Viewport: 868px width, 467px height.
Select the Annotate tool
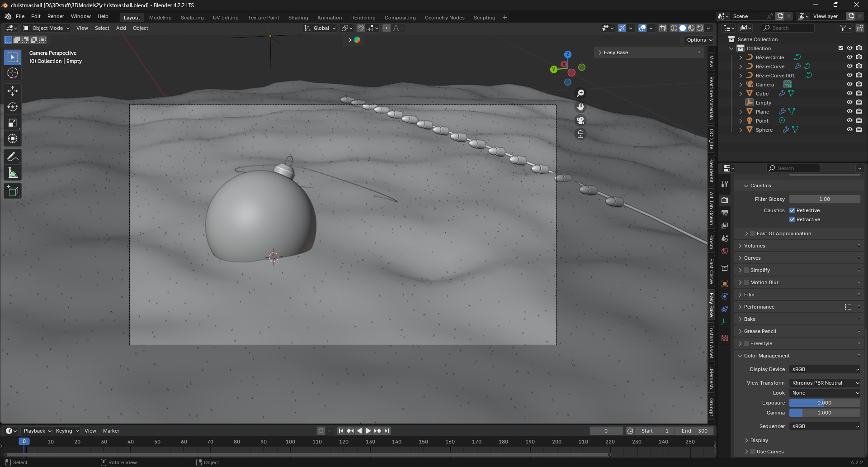click(13, 157)
